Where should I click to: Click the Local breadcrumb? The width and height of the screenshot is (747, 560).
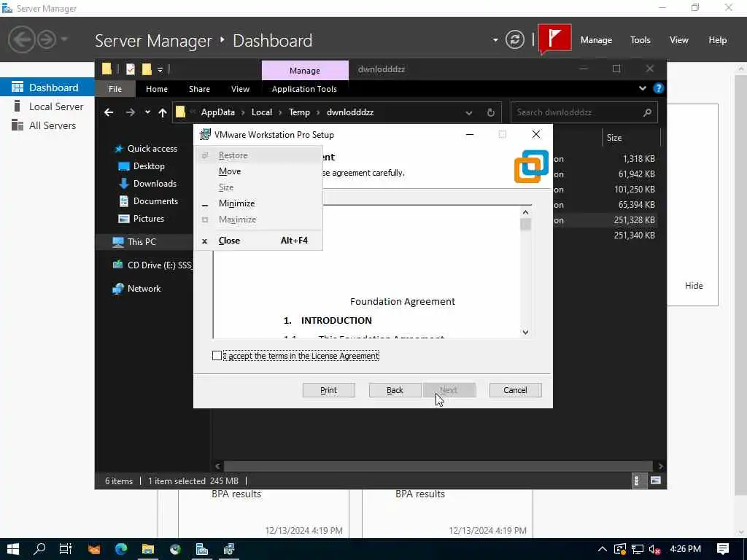[262, 112]
